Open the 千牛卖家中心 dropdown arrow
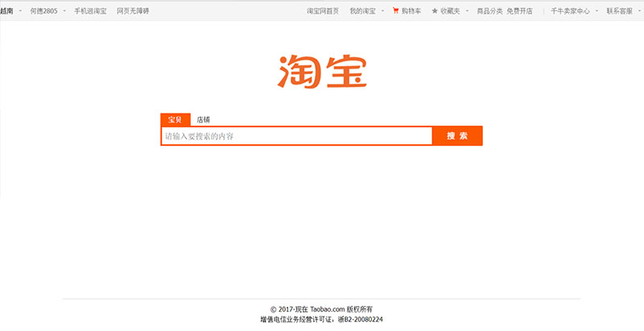This screenshot has height=331, width=644. [x=597, y=11]
